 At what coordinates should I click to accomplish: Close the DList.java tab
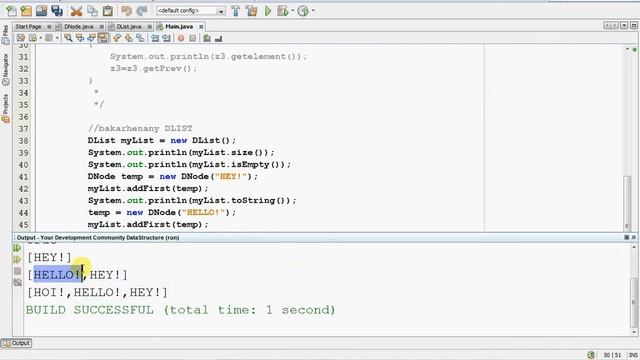(x=150, y=27)
